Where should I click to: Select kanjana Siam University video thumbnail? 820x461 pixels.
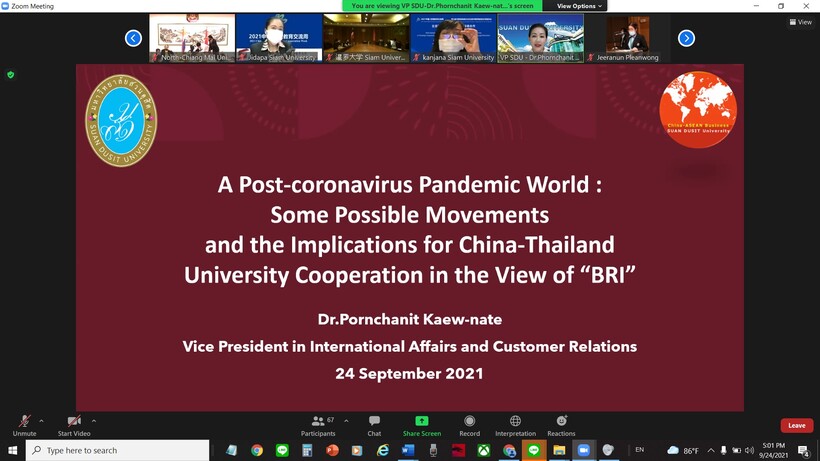pyautogui.click(x=453, y=38)
